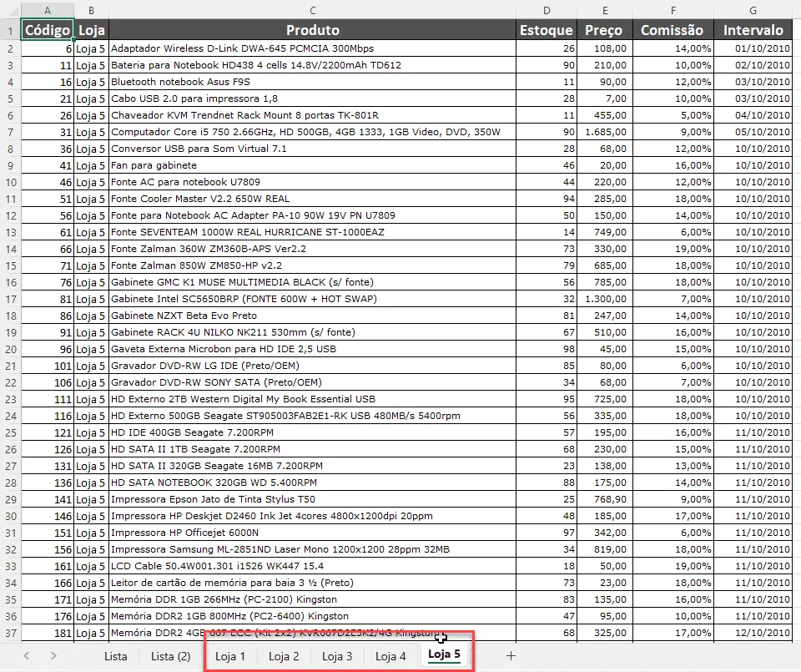Viewport: 801px width, 672px height.
Task: Select cell Cabo USB 2.0 para impressora
Action: (x=313, y=99)
